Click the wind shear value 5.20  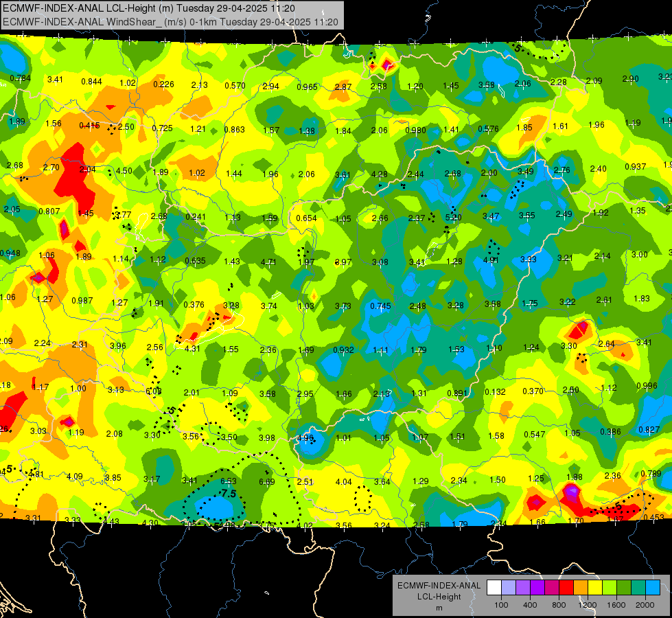click(x=454, y=218)
